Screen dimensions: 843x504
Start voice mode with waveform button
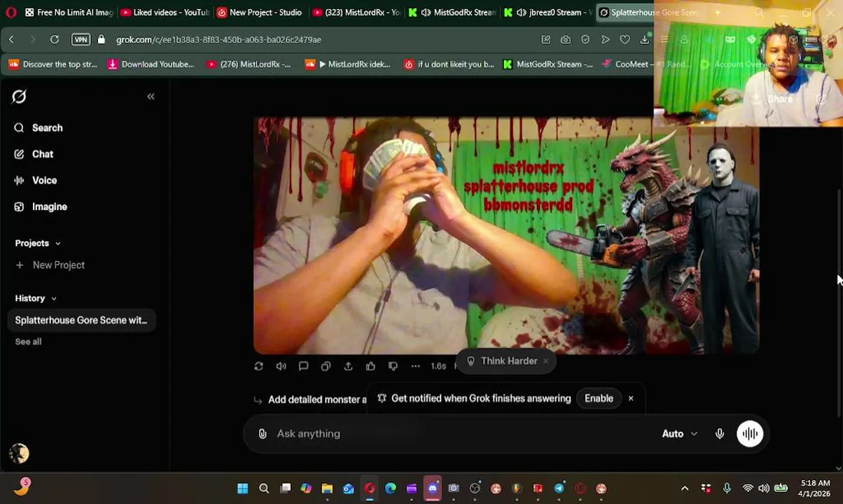click(x=750, y=434)
